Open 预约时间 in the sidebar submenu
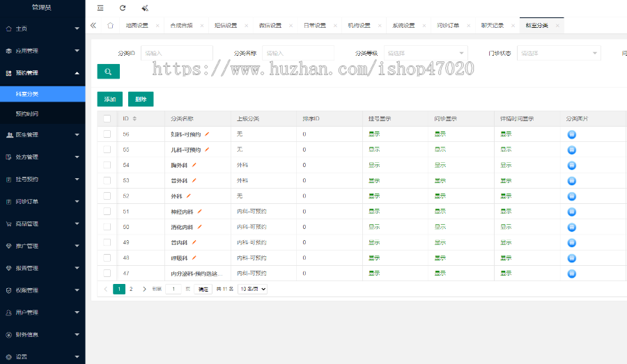Viewport: 627px width, 364px height. (x=42, y=114)
